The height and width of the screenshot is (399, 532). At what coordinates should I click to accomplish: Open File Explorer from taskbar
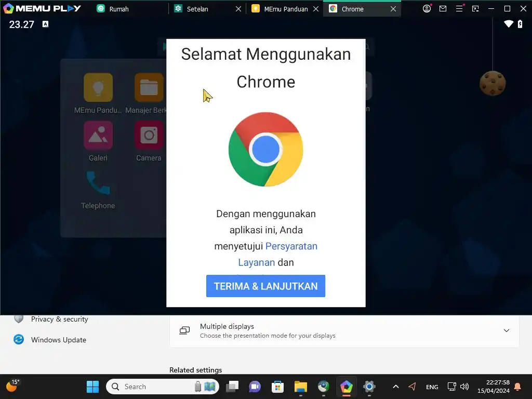click(x=301, y=387)
